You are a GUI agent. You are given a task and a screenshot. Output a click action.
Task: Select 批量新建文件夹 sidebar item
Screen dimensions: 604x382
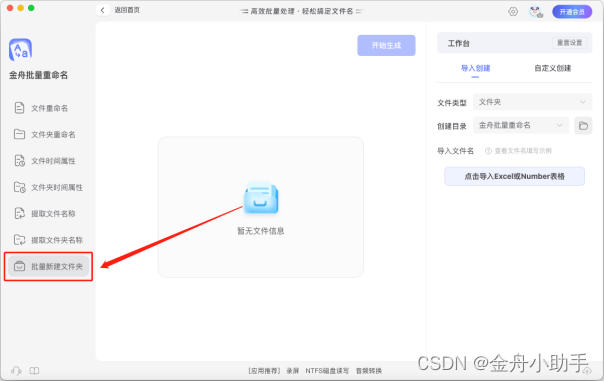(48, 266)
